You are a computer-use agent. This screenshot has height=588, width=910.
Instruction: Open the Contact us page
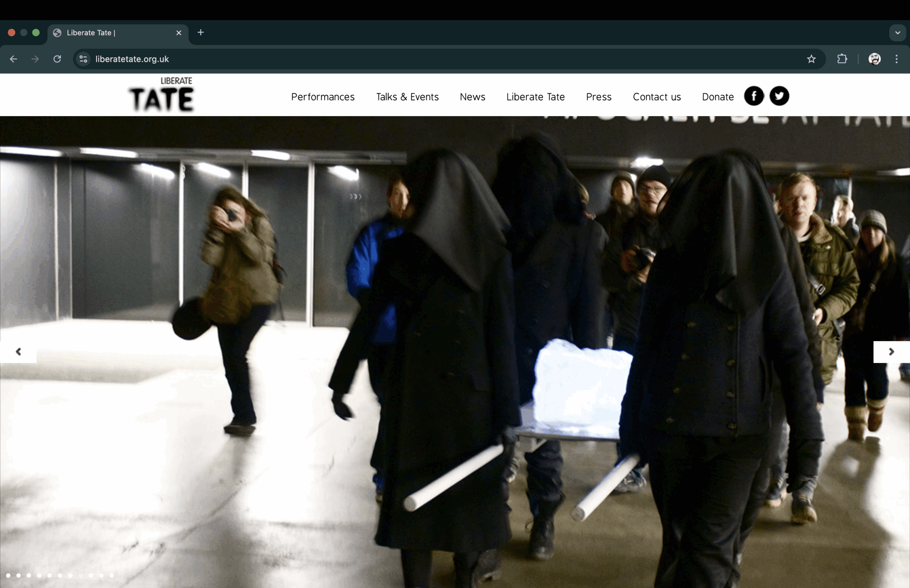[x=657, y=97]
